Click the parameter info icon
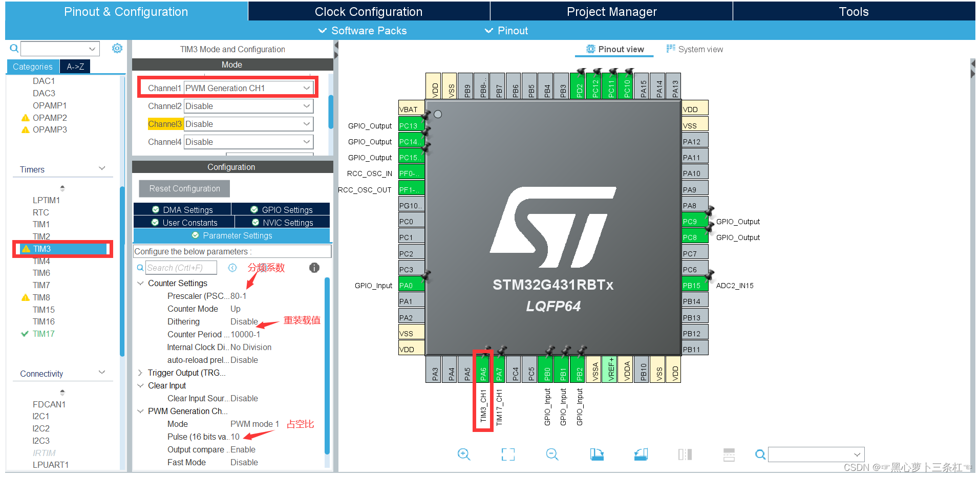This screenshot has width=980, height=477. [x=314, y=268]
